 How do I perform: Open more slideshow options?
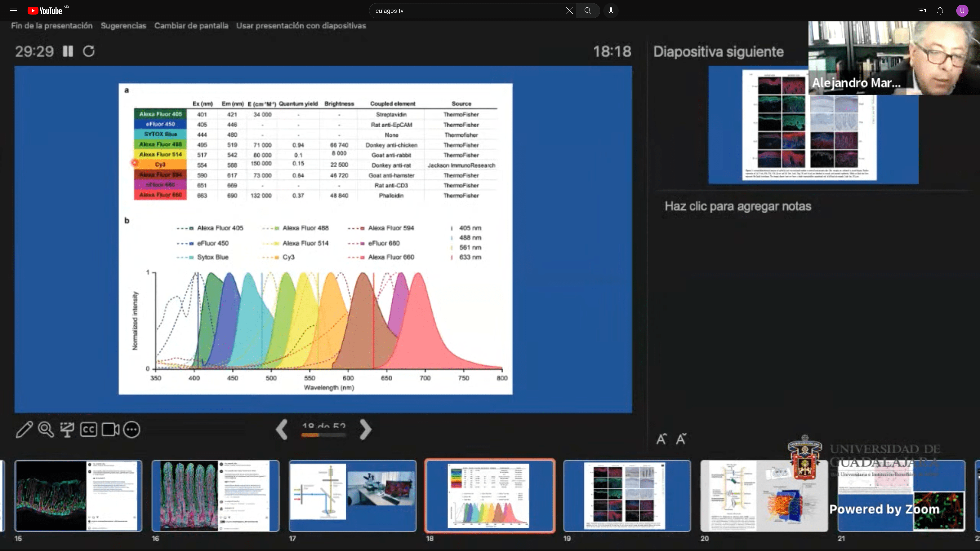(x=132, y=430)
